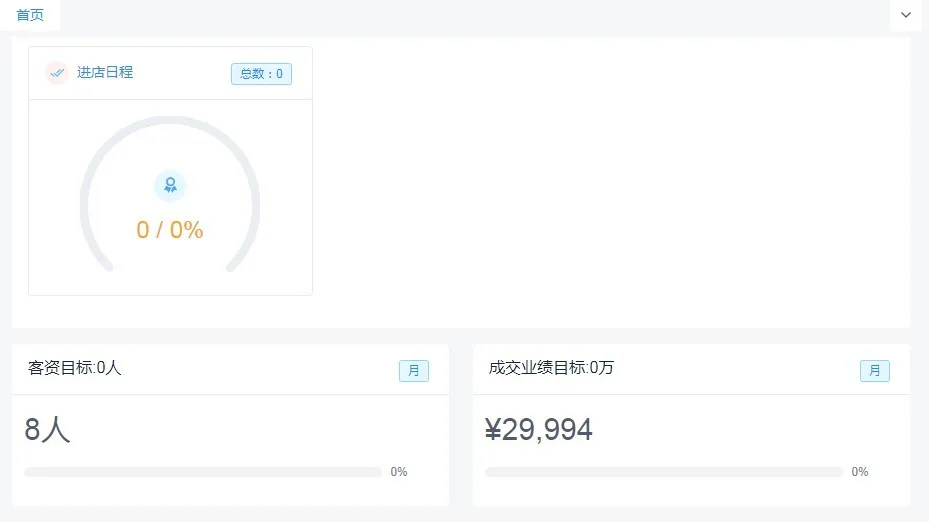Click the ¥29,994 amount
Screen dimensions: 929x522
[539, 430]
